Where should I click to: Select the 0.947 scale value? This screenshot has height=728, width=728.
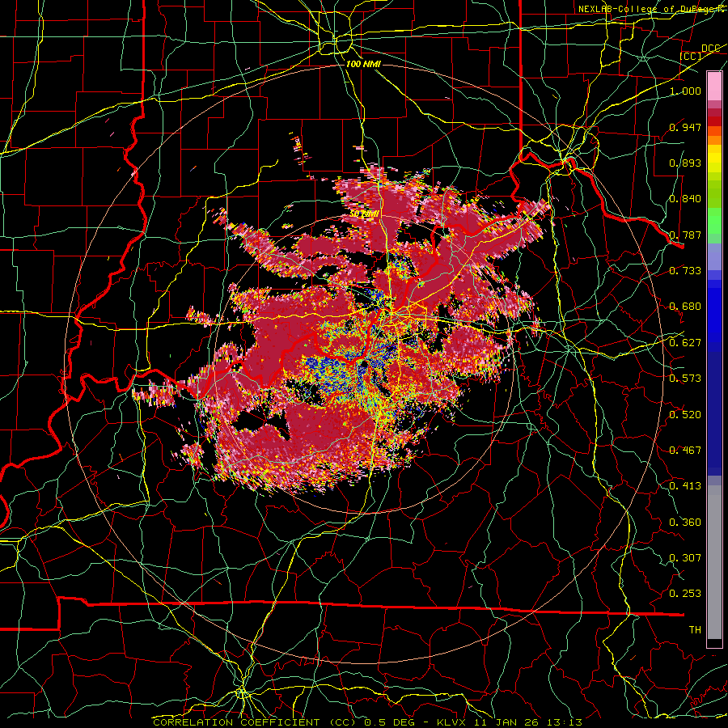point(685,127)
